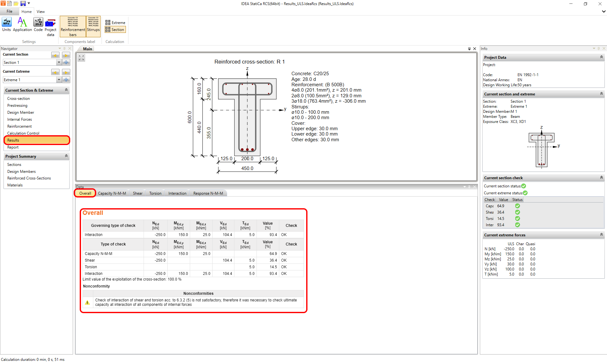Screen dimensions: 607x364
Task: Select Reinforcement in the navigator
Action: (20, 126)
